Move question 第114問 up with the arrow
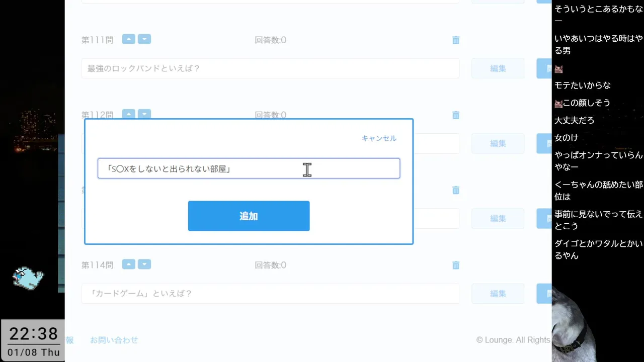This screenshot has width=644, height=362. point(129,264)
